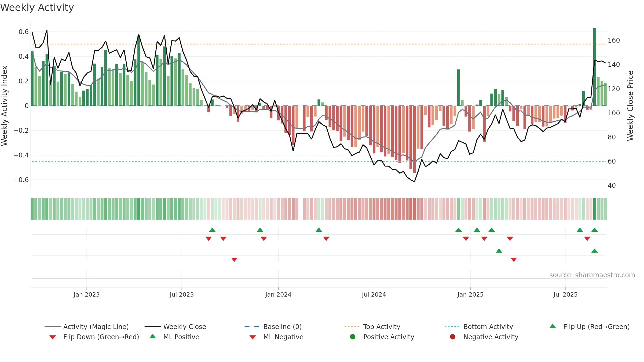644x362 pixels.
Task: Click the Positive Activity legend label
Action: [389, 337]
